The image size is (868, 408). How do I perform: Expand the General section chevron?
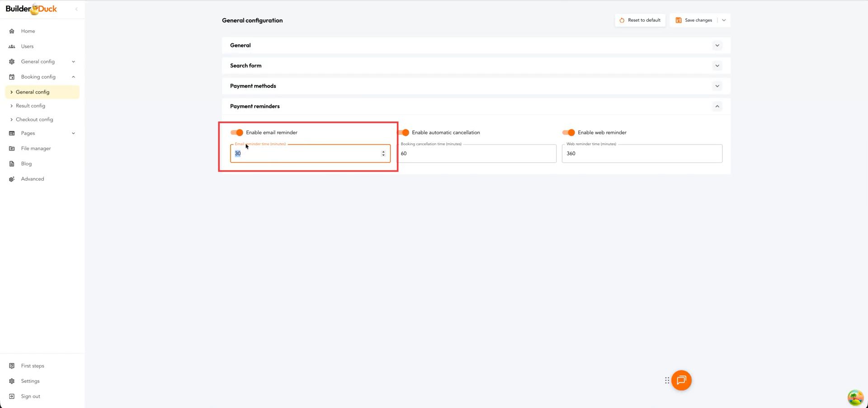click(717, 46)
